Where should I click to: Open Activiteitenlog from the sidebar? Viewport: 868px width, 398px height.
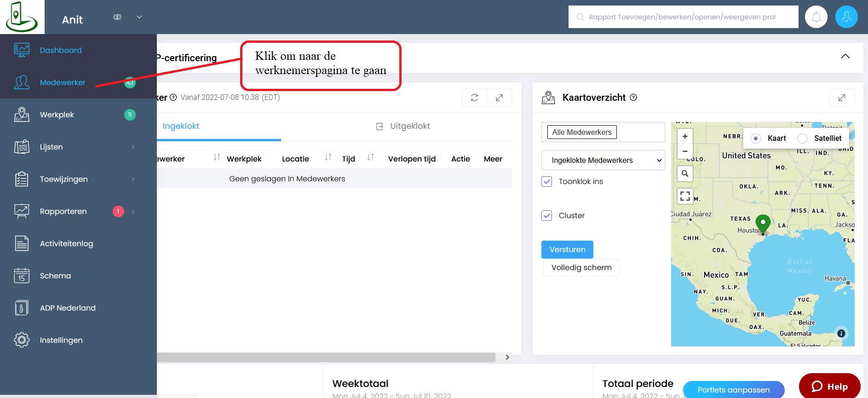pyautogui.click(x=66, y=243)
